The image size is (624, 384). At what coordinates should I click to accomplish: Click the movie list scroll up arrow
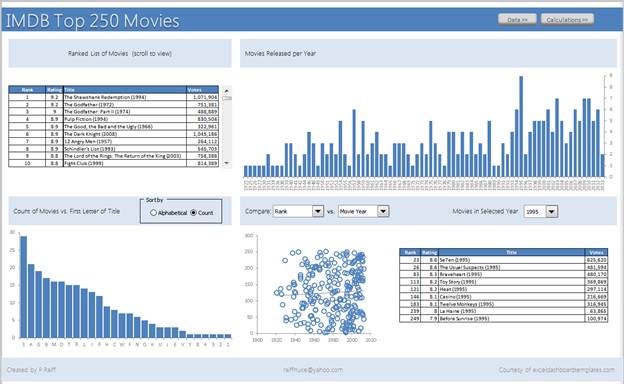(x=227, y=91)
